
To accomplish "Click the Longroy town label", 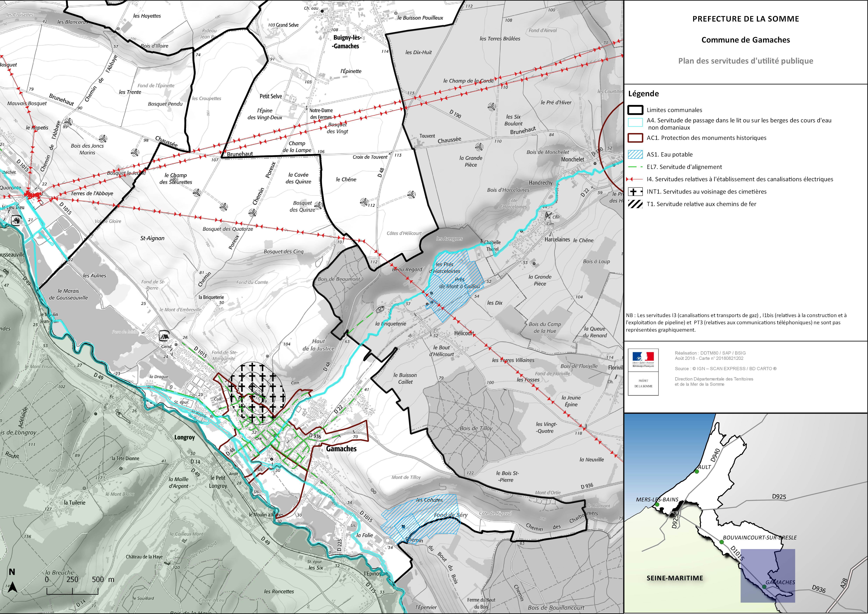I will [x=184, y=438].
